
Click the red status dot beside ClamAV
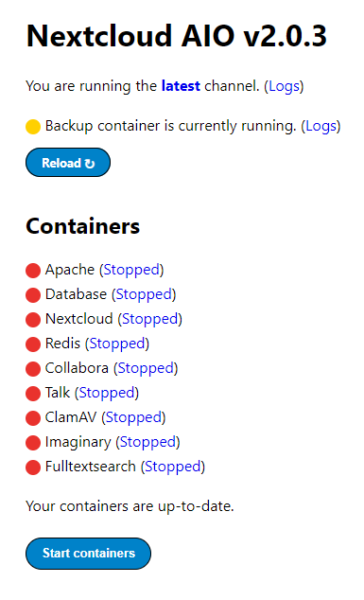click(33, 418)
